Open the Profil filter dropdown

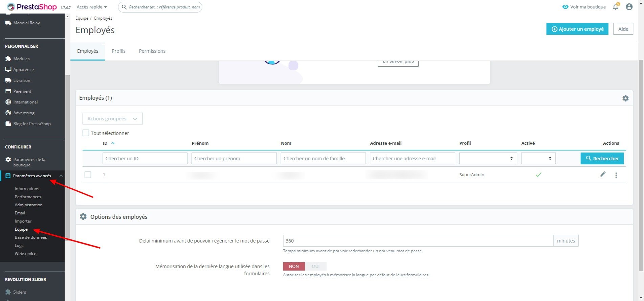click(x=488, y=158)
